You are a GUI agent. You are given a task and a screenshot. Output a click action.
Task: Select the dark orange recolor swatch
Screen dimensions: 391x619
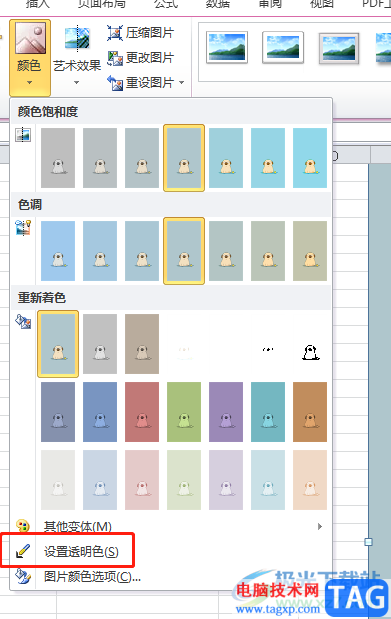pyautogui.click(x=310, y=412)
